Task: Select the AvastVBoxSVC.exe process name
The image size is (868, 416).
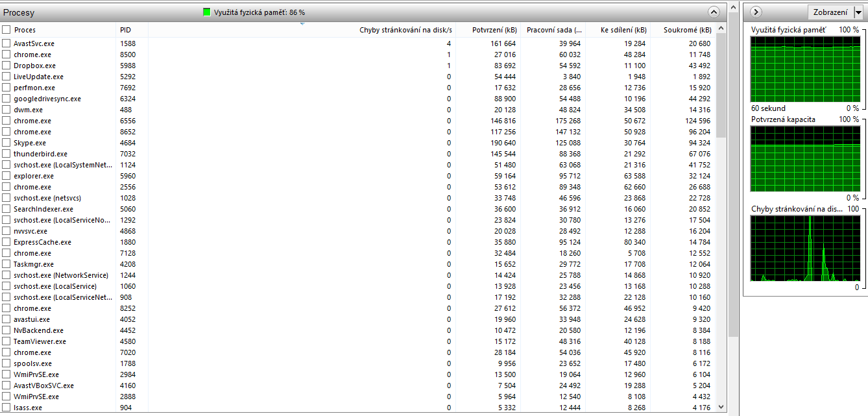Action: 43,385
